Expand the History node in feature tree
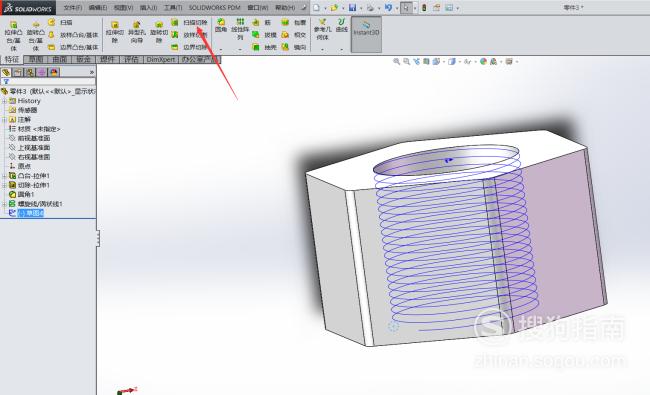This screenshot has height=395, width=650. (x=5, y=101)
